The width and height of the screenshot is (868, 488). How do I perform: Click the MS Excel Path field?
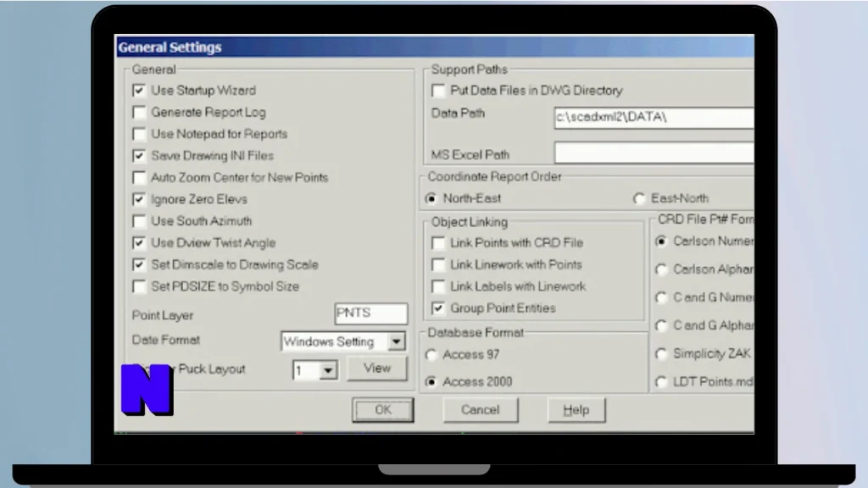click(x=654, y=152)
